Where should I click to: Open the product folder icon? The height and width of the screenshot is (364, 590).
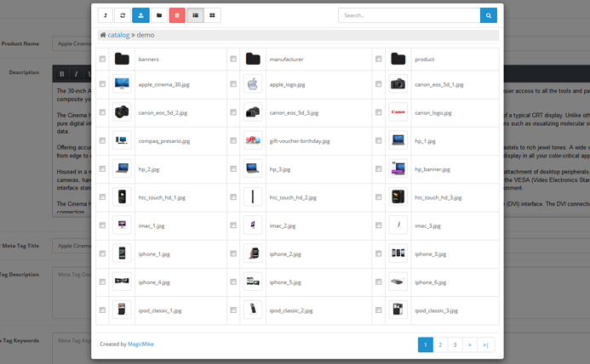(398, 59)
